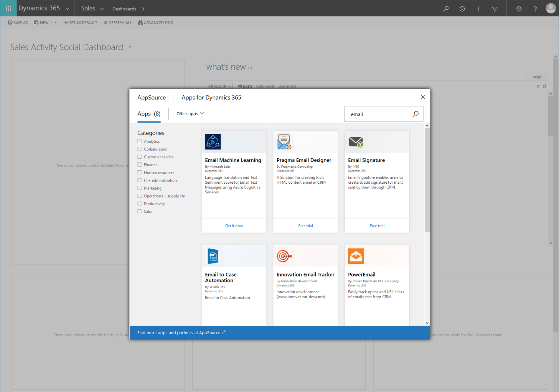Open the All records filter dropdown

click(x=219, y=86)
